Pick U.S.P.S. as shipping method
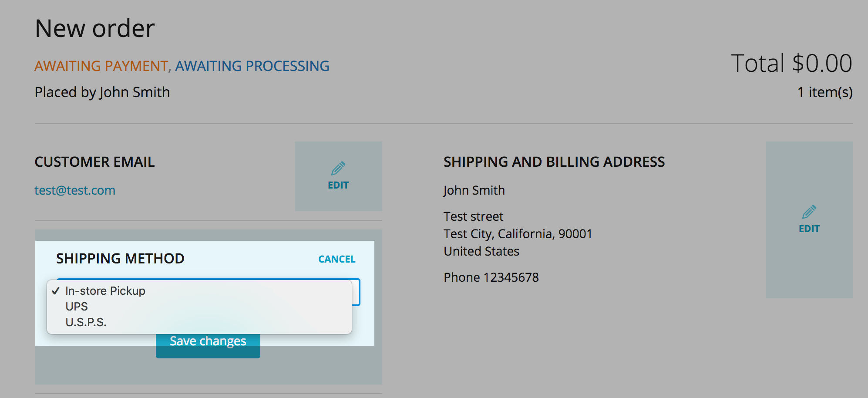 (86, 322)
